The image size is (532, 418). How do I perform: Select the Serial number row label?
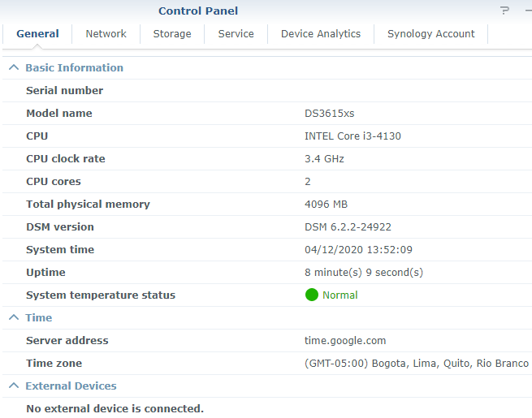click(64, 91)
